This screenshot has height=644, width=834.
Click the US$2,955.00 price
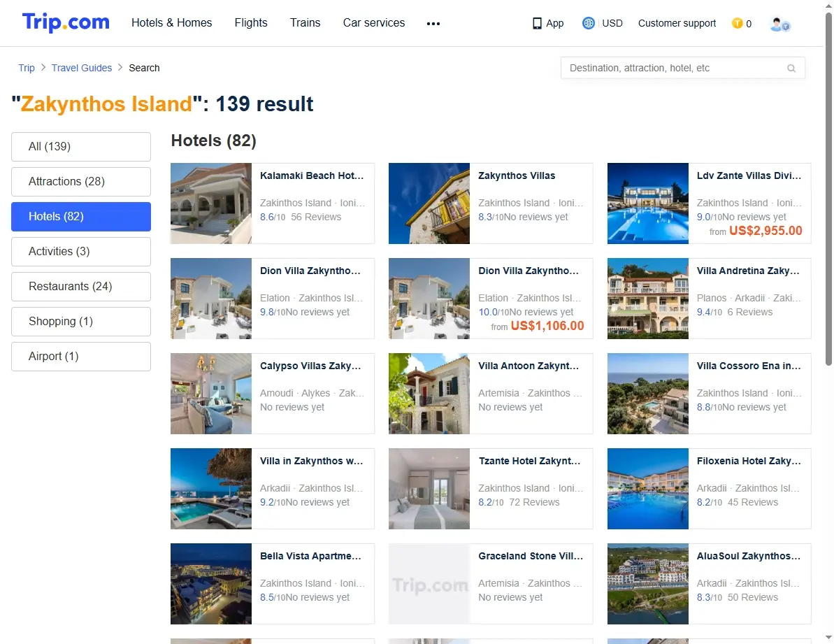pyautogui.click(x=765, y=231)
